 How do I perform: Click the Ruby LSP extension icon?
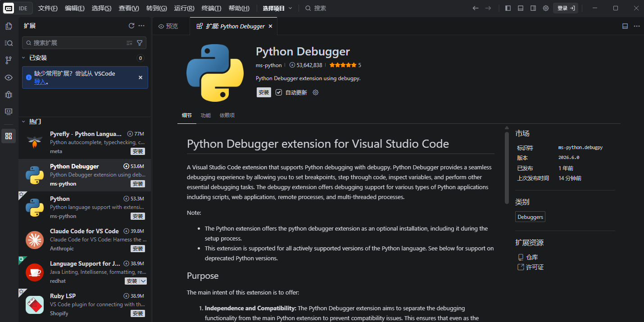[x=35, y=305]
